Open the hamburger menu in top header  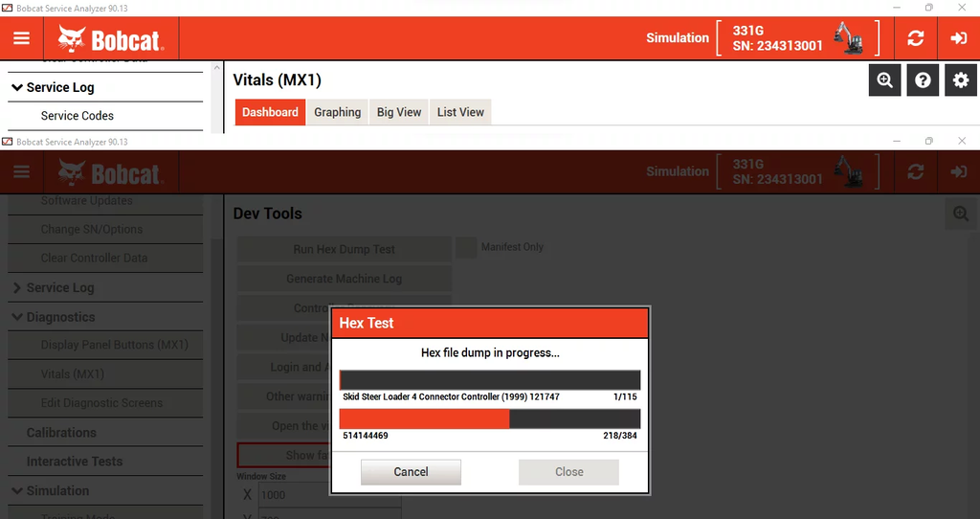point(21,38)
